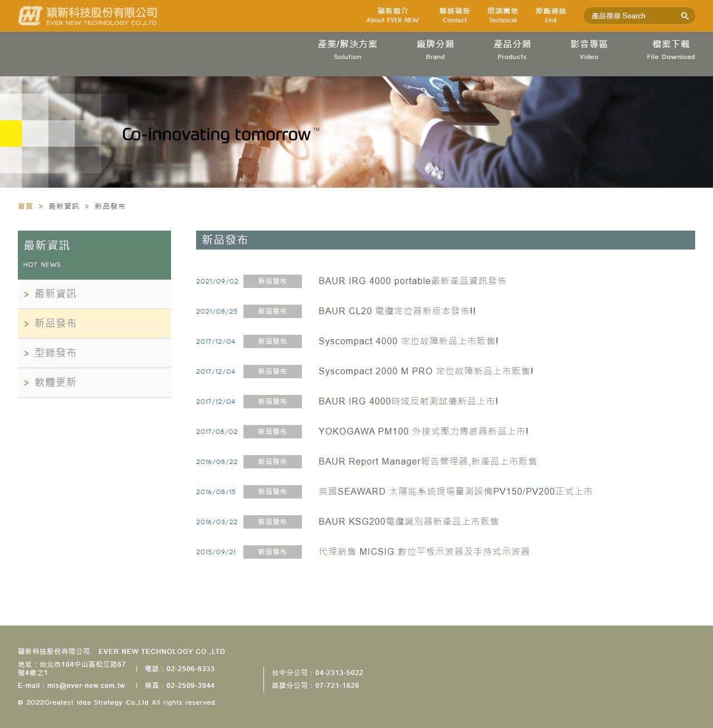Click the footer EVER NEW TECHNOLOGY CO.,LTD name

(x=162, y=652)
